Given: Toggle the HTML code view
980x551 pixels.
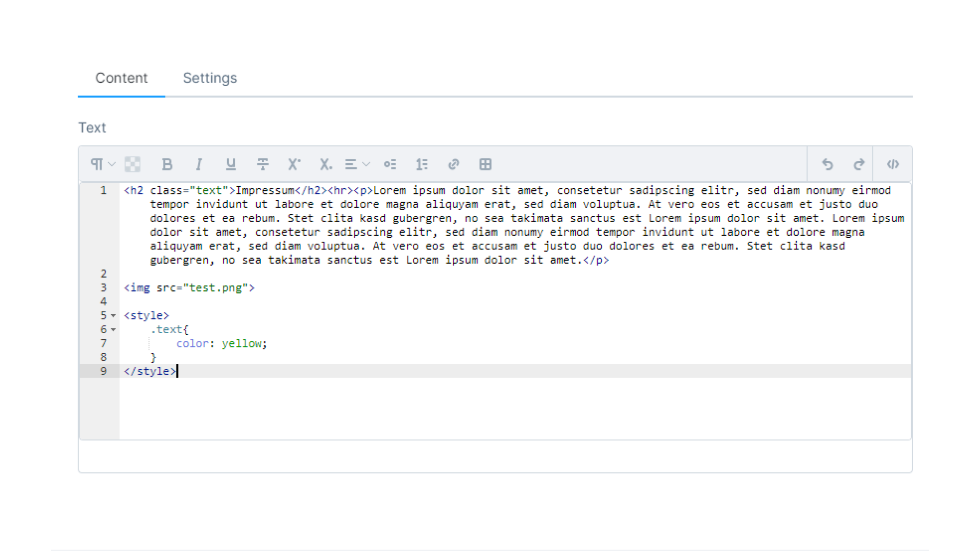Looking at the screenshot, I should tap(893, 164).
